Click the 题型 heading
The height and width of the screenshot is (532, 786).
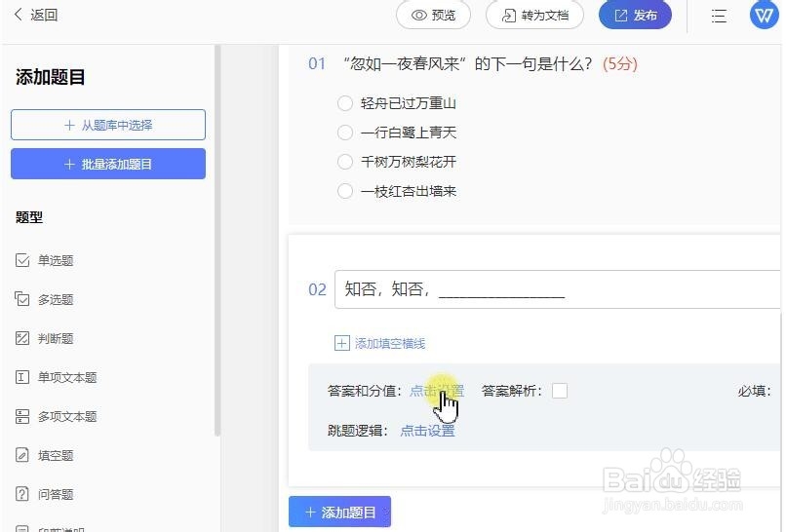[29, 217]
